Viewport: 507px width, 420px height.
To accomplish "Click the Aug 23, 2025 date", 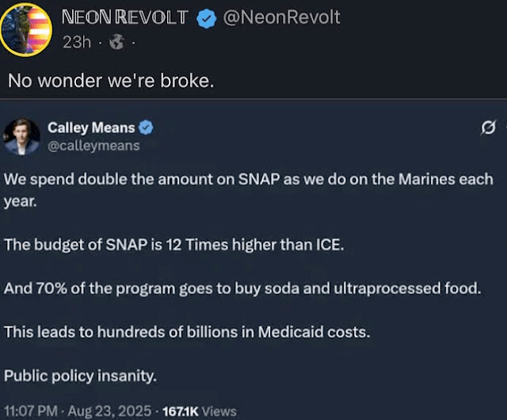I will 112,410.
